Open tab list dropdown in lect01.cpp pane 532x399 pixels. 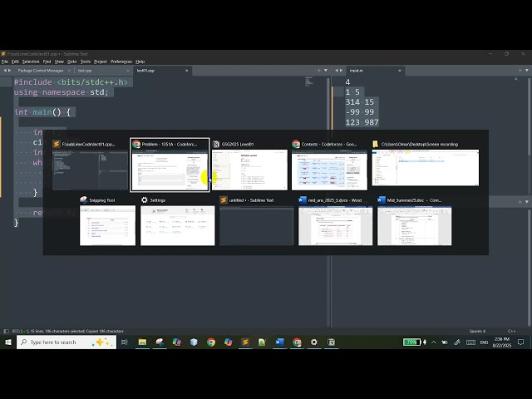point(326,70)
